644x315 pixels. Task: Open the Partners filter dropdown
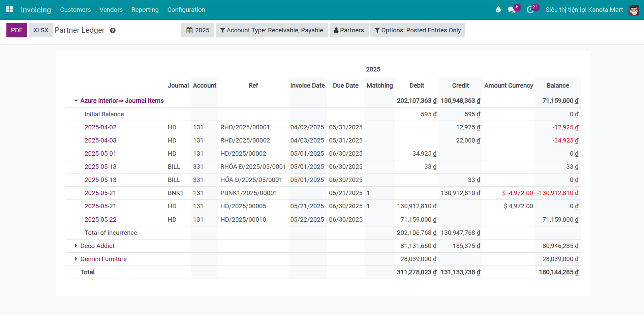pyautogui.click(x=349, y=30)
